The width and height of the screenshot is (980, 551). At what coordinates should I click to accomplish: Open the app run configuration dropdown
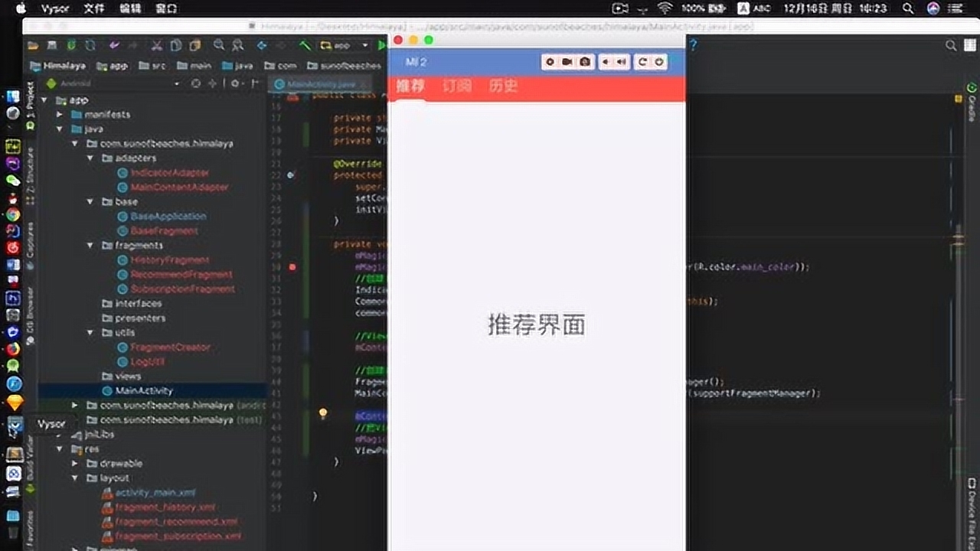coord(345,46)
